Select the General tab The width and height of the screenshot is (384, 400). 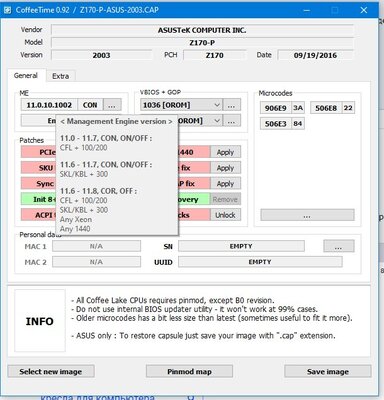[26, 75]
